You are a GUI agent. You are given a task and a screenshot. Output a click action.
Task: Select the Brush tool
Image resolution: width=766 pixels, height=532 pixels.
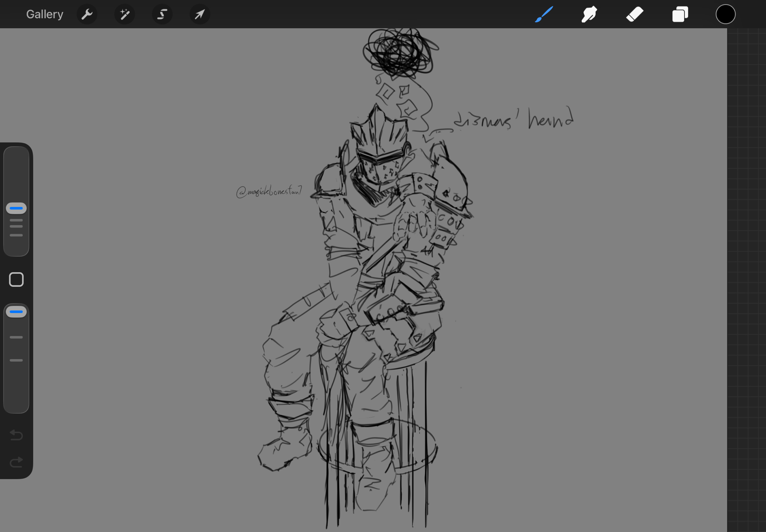[544, 15]
